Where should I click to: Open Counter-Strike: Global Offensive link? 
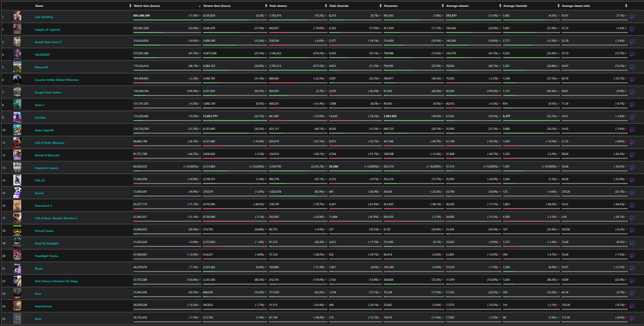56,80
